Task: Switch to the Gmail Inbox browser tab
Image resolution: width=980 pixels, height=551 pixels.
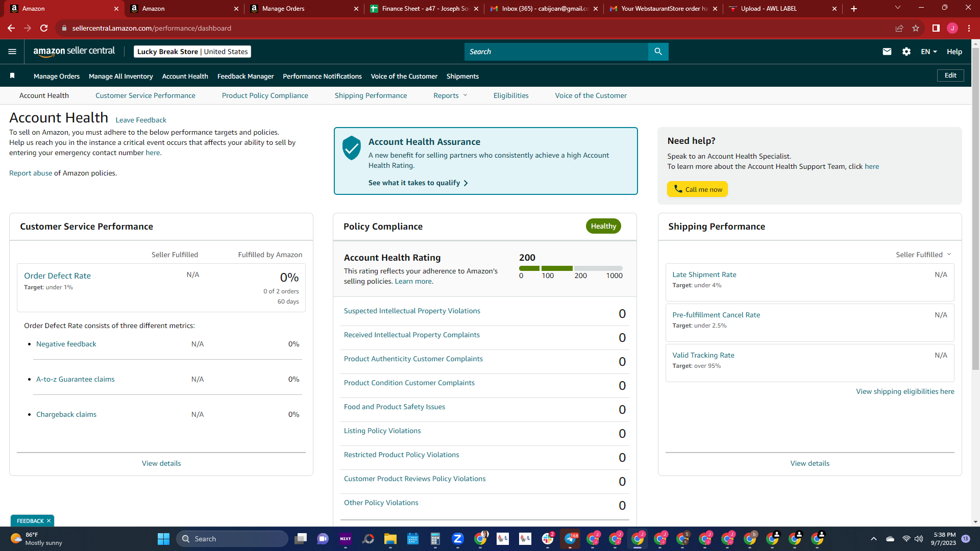Action: [x=543, y=9]
